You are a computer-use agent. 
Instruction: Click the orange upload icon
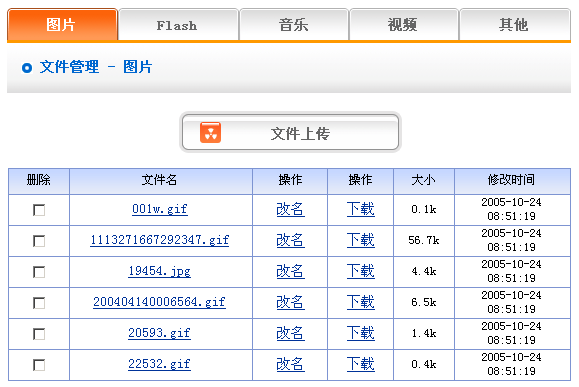click(x=210, y=133)
